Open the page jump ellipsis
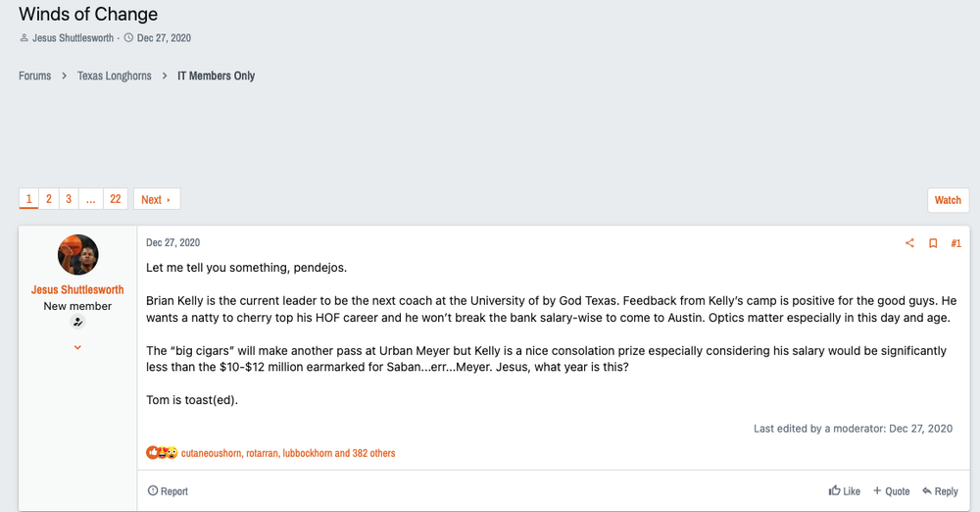This screenshot has height=512, width=980. tap(91, 199)
